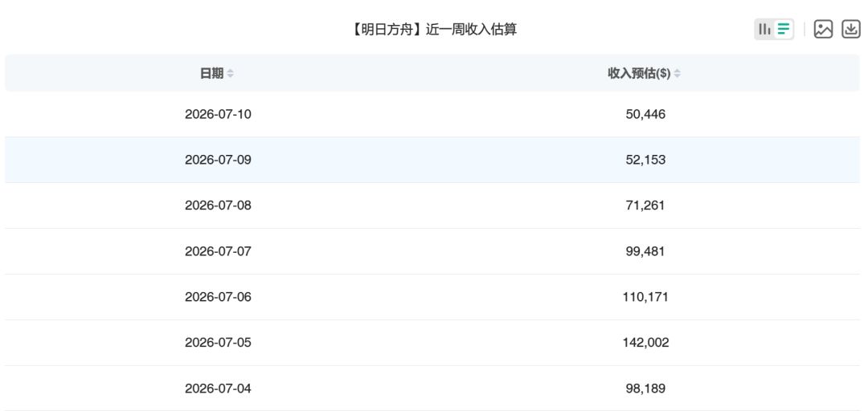Click revenue value 110,171
The height and width of the screenshot is (411, 868).
point(645,297)
